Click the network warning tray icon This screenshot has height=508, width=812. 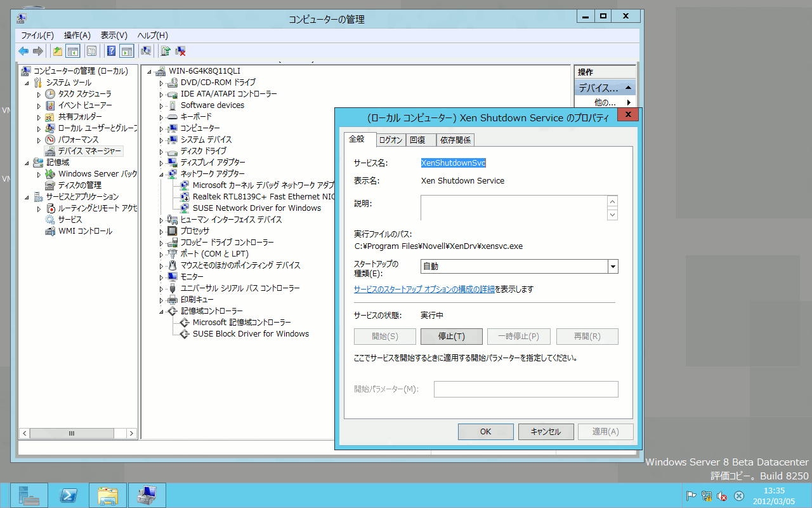706,496
